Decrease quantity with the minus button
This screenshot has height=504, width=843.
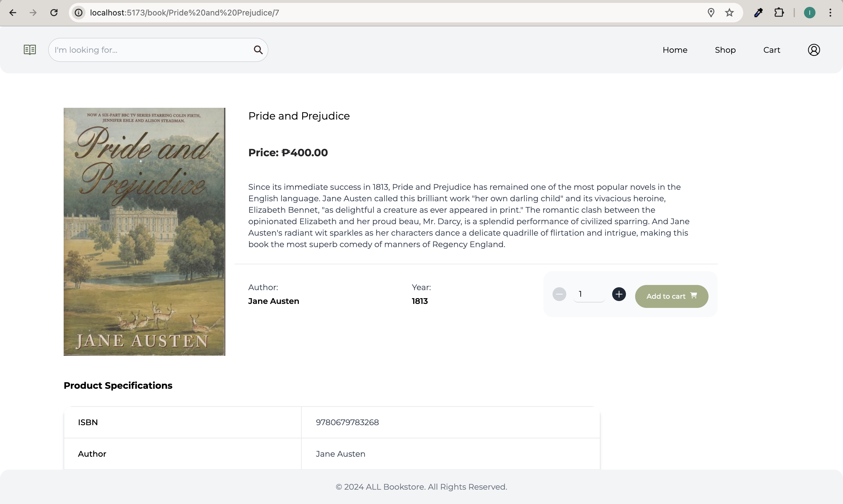559,294
